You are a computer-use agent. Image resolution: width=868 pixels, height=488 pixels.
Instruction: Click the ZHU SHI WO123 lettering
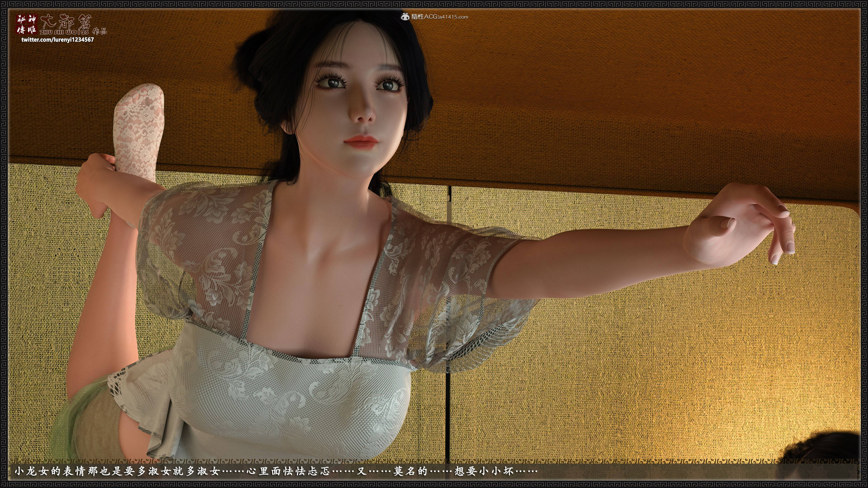click(64, 32)
